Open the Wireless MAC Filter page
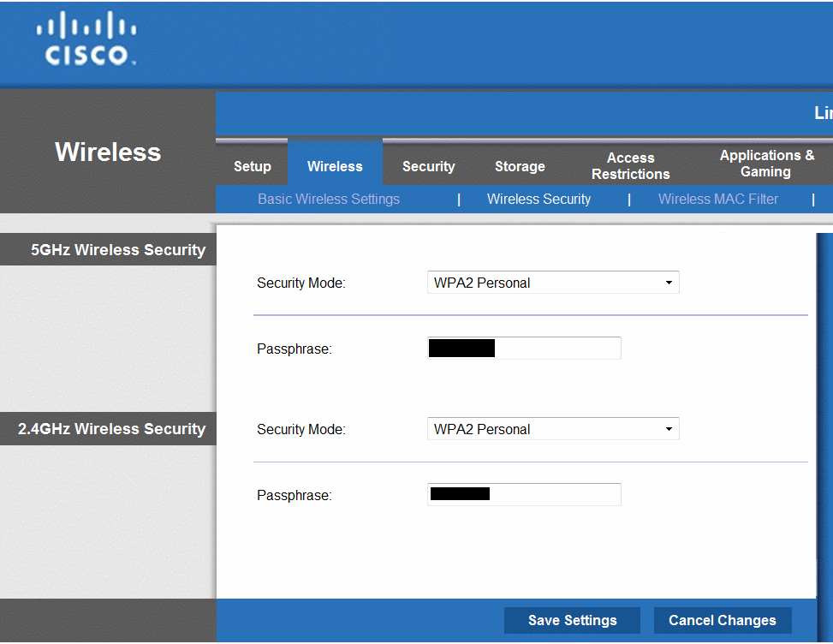833x644 pixels. click(x=718, y=199)
